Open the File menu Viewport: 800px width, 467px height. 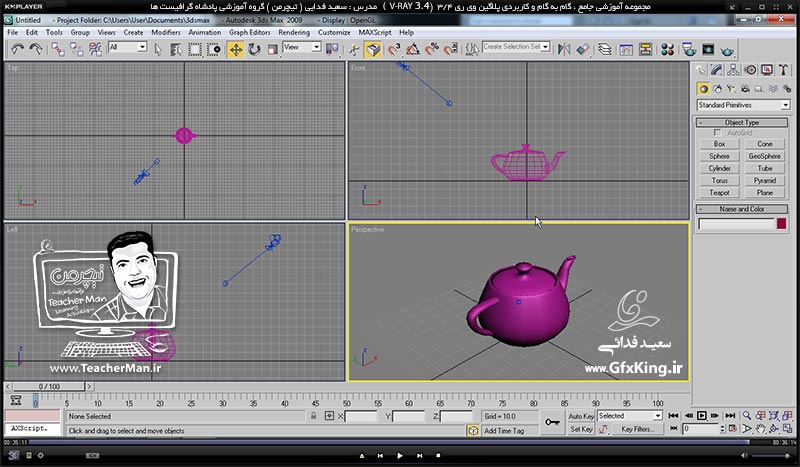pos(12,32)
